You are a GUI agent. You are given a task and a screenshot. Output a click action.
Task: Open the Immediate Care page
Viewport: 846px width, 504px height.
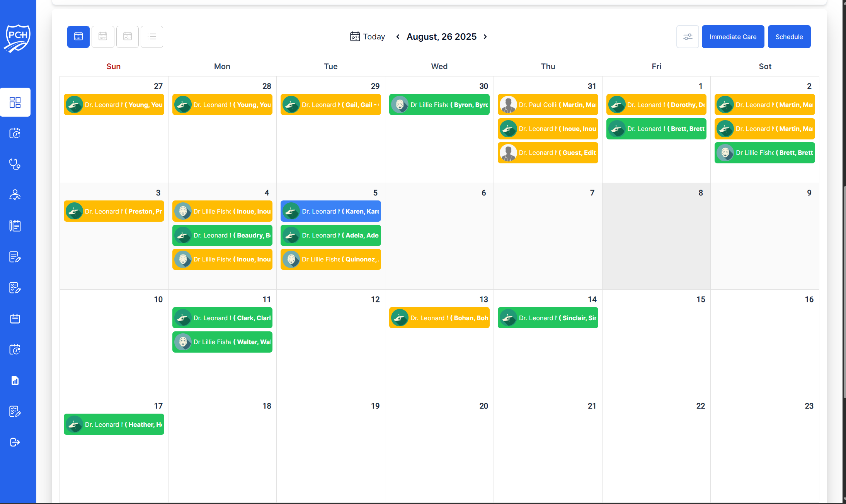(732, 36)
